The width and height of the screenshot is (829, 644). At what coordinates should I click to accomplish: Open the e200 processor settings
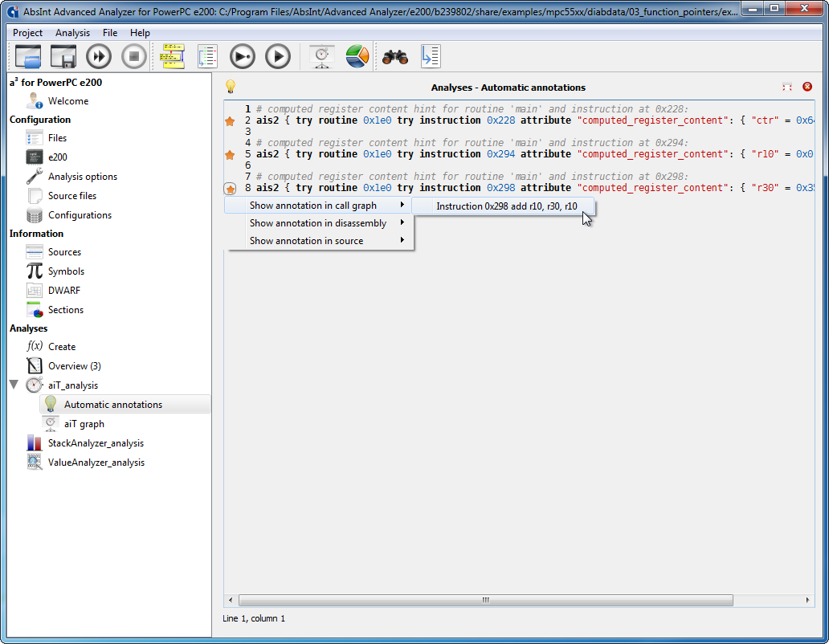click(x=58, y=157)
